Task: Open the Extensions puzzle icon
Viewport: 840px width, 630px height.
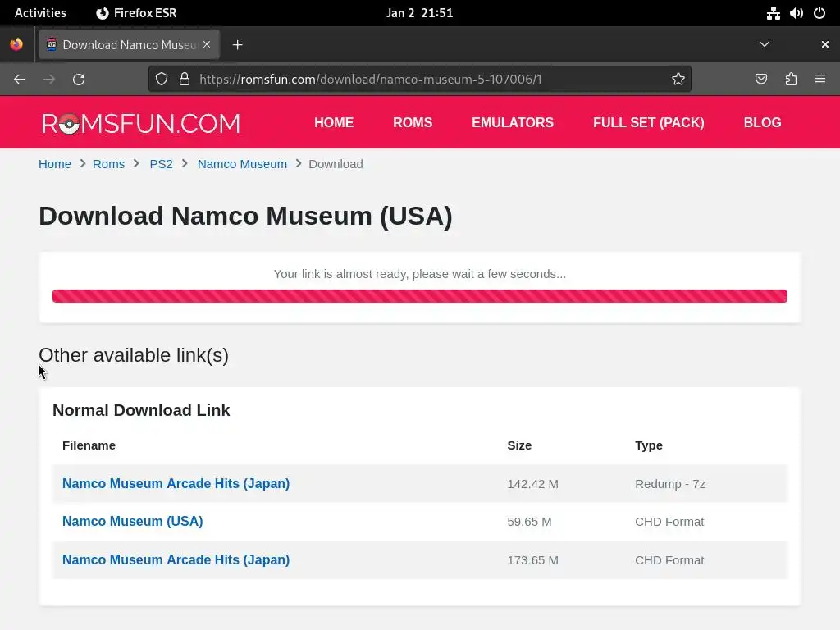Action: coord(791,79)
